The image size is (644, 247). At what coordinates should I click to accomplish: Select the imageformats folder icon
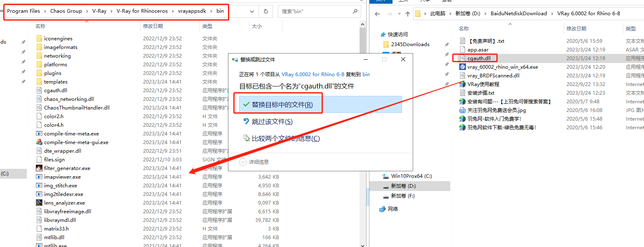point(39,47)
